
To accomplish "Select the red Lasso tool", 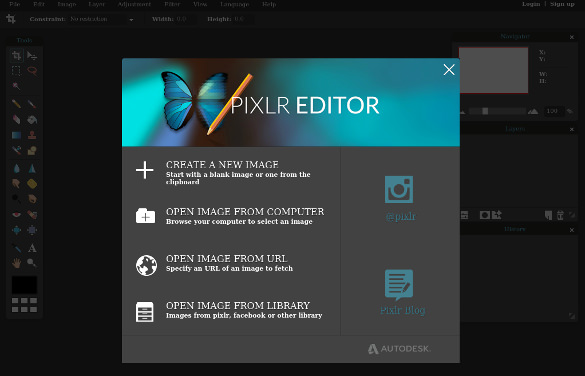I will (x=32, y=70).
